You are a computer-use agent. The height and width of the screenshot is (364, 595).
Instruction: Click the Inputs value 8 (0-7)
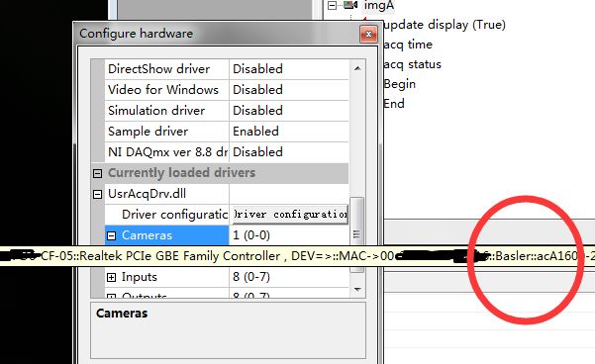tap(289, 277)
